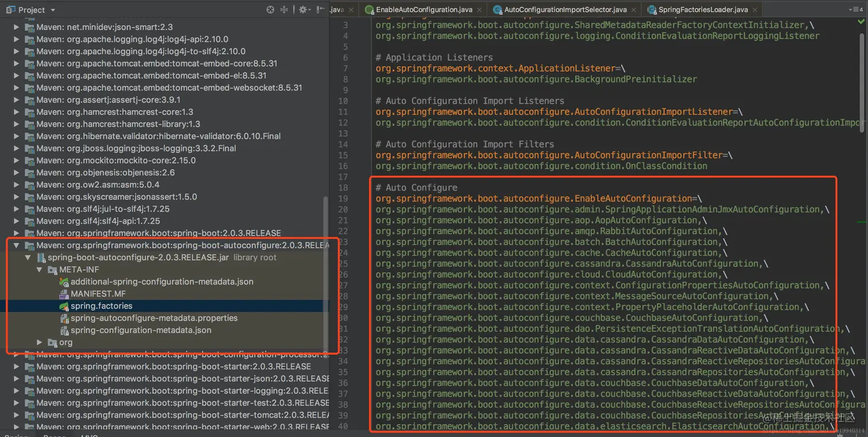Click the slf4j-api library icon
868x437 pixels.
(30, 221)
